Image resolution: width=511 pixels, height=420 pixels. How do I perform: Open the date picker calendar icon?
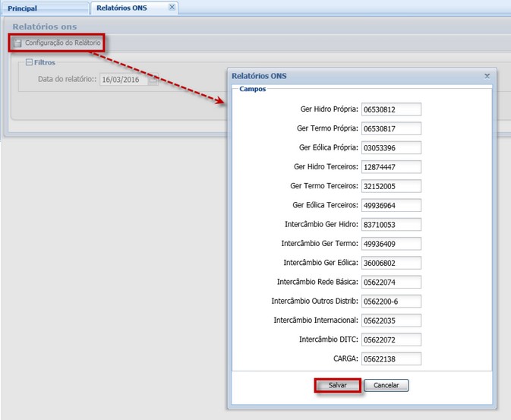(x=153, y=79)
